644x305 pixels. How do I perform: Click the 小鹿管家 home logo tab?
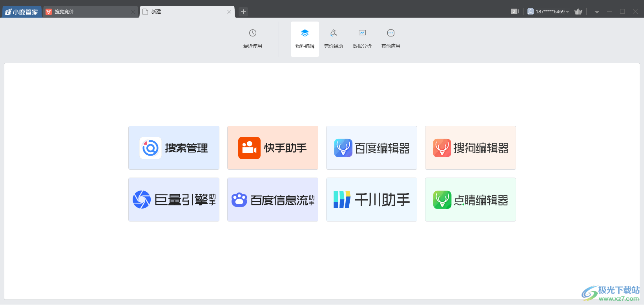[22, 12]
